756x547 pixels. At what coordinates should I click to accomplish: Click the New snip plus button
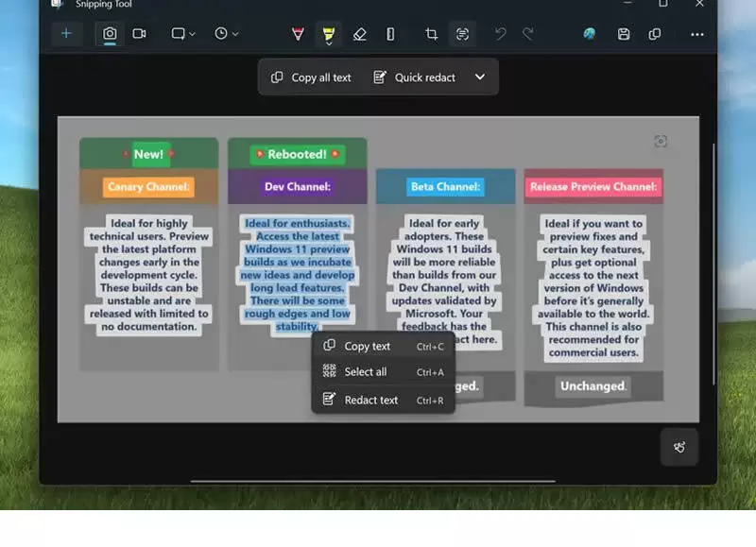66,34
